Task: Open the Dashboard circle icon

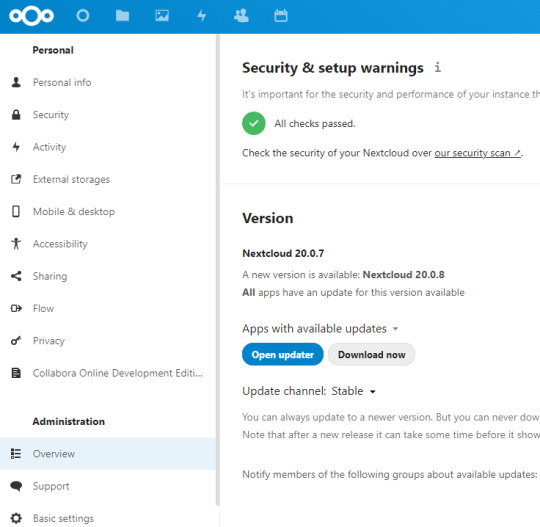Action: 83,16
